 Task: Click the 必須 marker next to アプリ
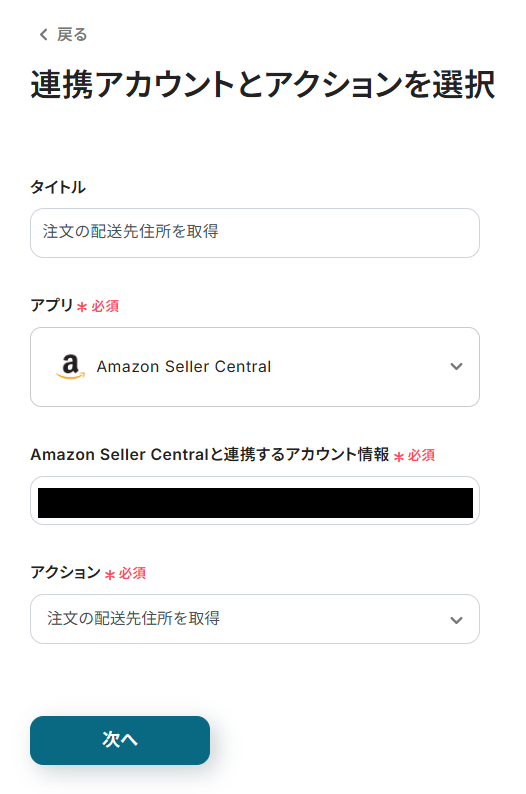tap(105, 306)
